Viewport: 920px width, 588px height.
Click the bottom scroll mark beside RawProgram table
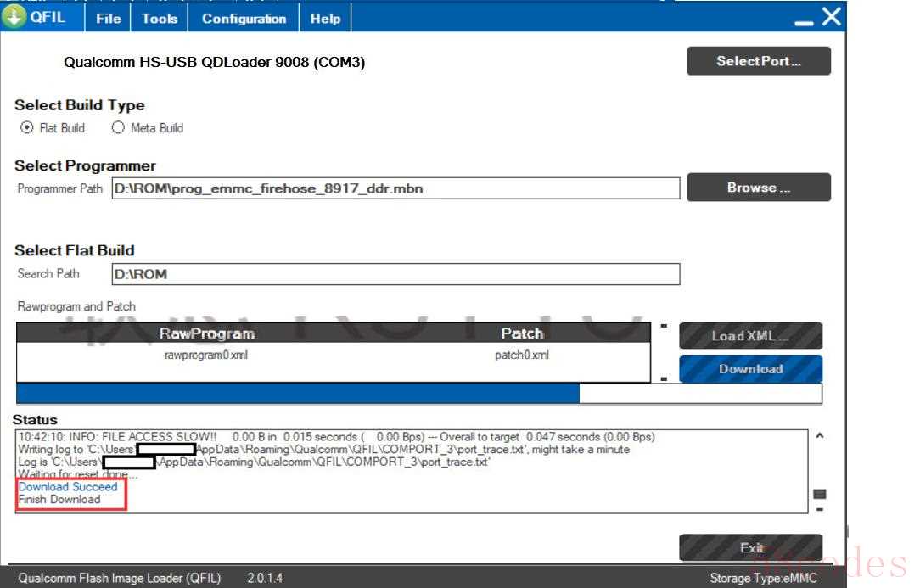(x=664, y=378)
